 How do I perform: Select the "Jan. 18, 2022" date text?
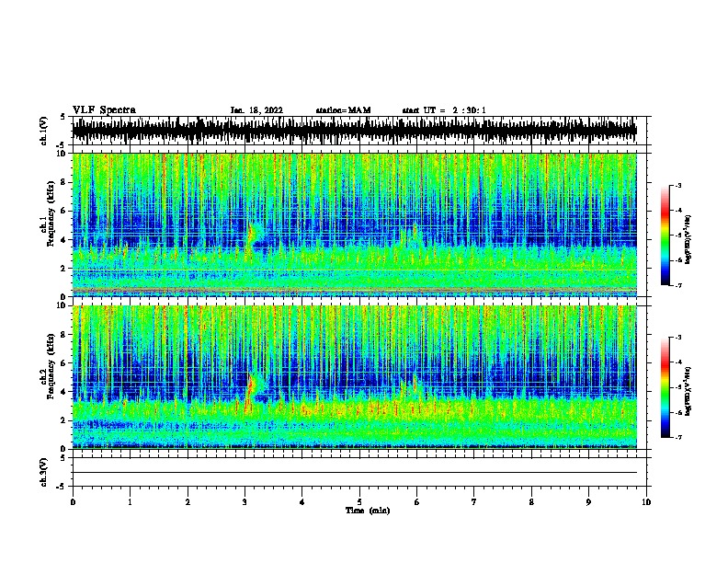256,110
